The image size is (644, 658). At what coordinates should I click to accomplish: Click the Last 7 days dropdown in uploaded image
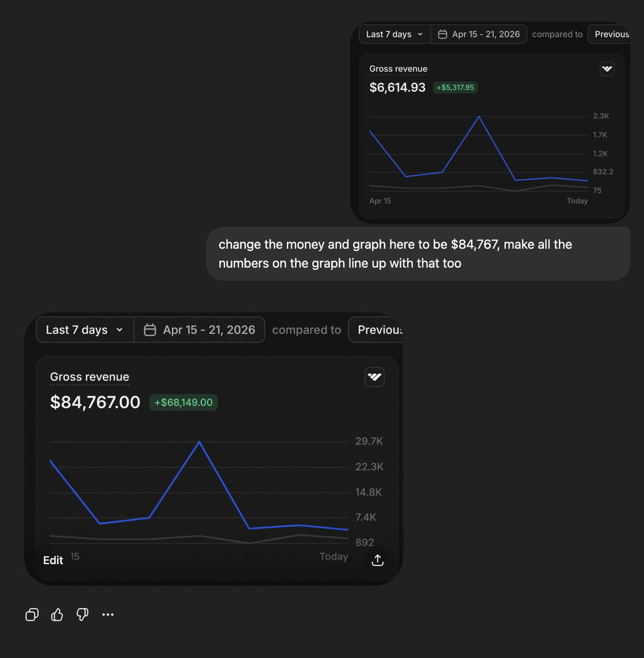click(395, 34)
